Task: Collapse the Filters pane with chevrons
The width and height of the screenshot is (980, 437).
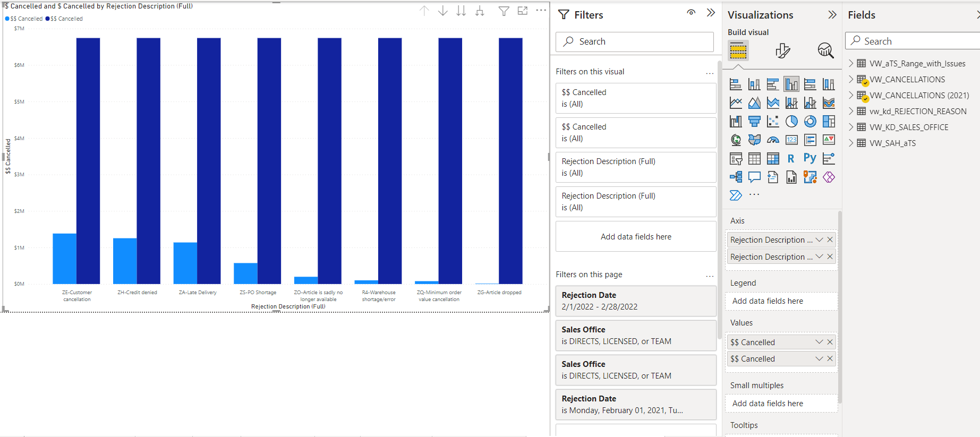Action: point(711,13)
